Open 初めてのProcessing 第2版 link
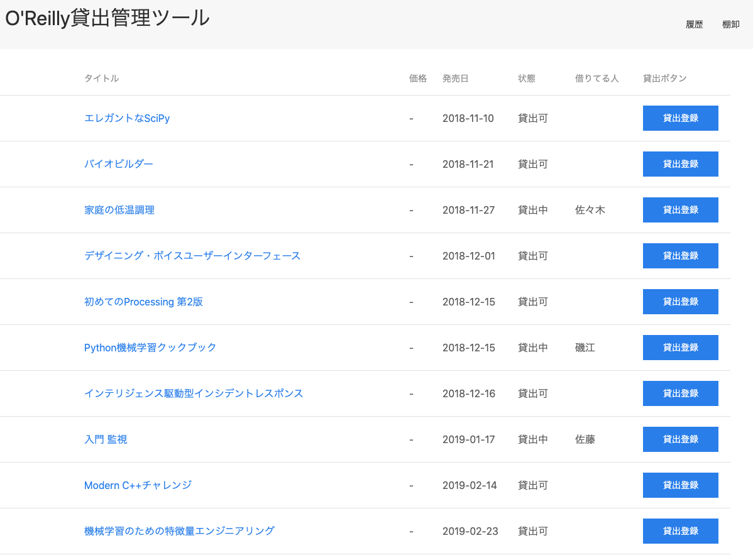Viewport: 753px width, 560px height. (x=143, y=302)
